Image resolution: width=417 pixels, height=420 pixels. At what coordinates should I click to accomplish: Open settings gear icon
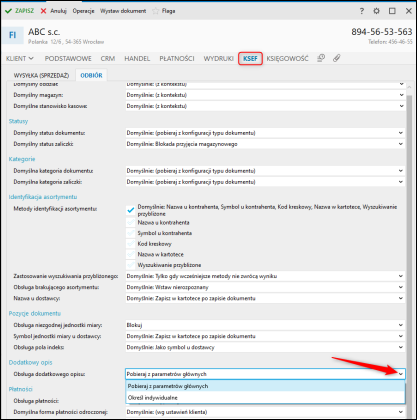click(376, 11)
